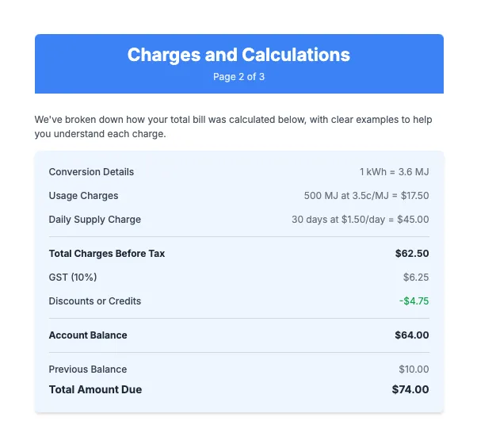Screen dimensions: 477x448
Task: Click the Charges and Calculations heading
Action: click(238, 55)
